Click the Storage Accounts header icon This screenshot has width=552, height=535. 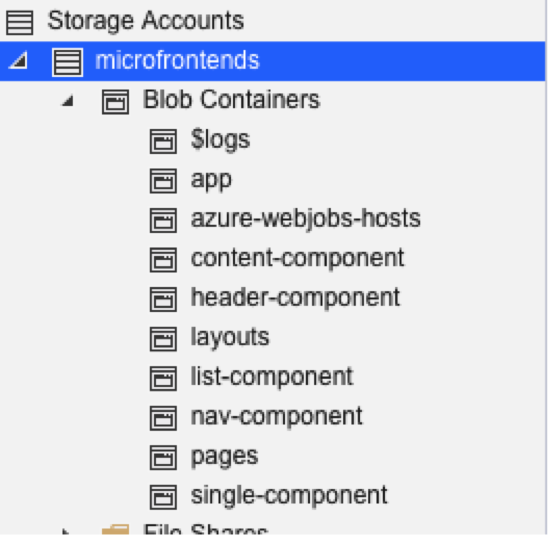[x=20, y=23]
